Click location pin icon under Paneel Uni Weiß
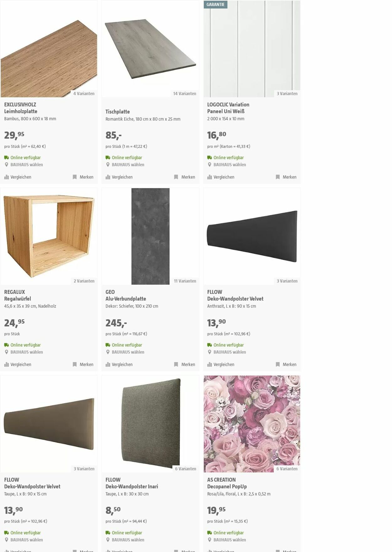This screenshot has height=552, width=392. point(209,165)
